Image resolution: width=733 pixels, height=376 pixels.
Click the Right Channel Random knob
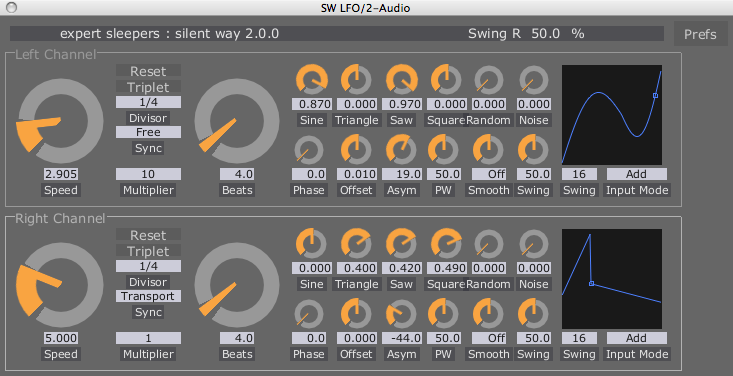(x=489, y=244)
